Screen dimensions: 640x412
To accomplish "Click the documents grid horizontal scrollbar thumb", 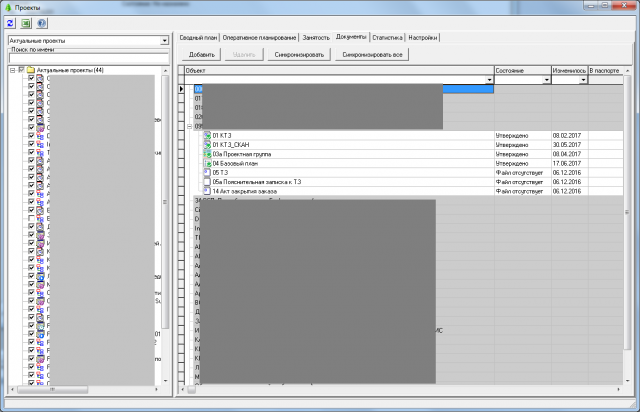I will coord(191,390).
